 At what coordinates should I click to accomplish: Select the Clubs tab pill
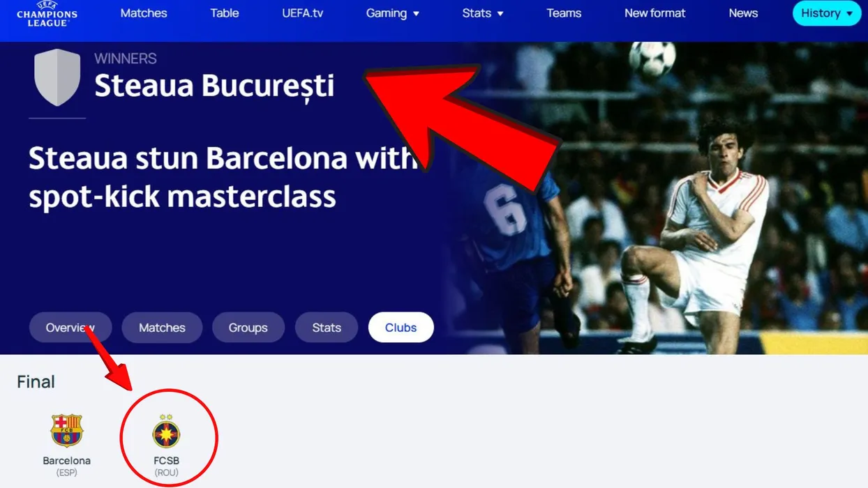(x=401, y=328)
